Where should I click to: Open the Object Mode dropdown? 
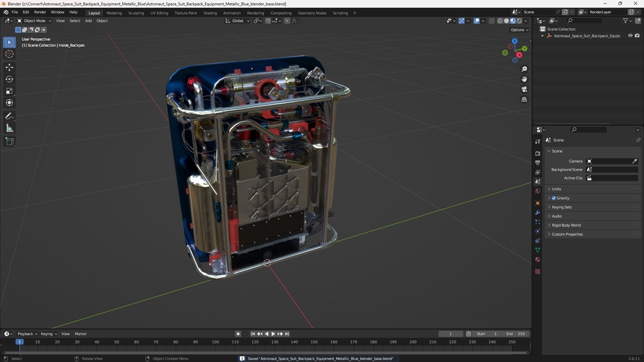click(x=34, y=21)
